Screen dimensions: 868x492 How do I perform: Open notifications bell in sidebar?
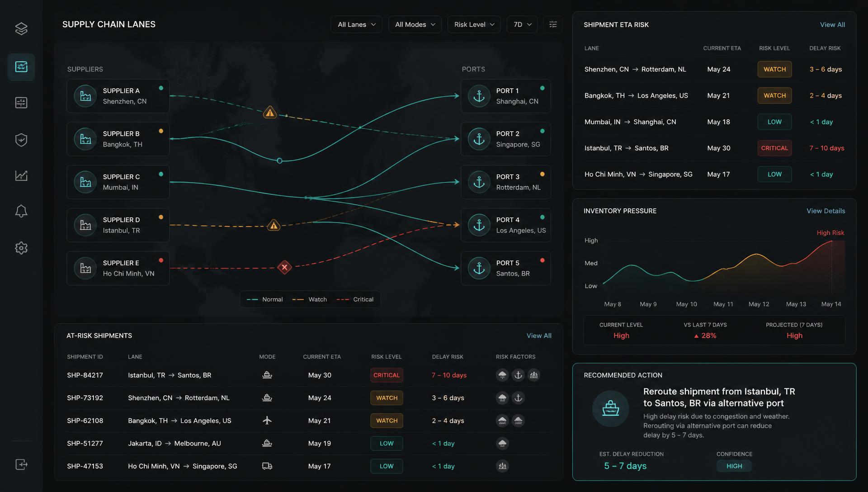point(21,211)
